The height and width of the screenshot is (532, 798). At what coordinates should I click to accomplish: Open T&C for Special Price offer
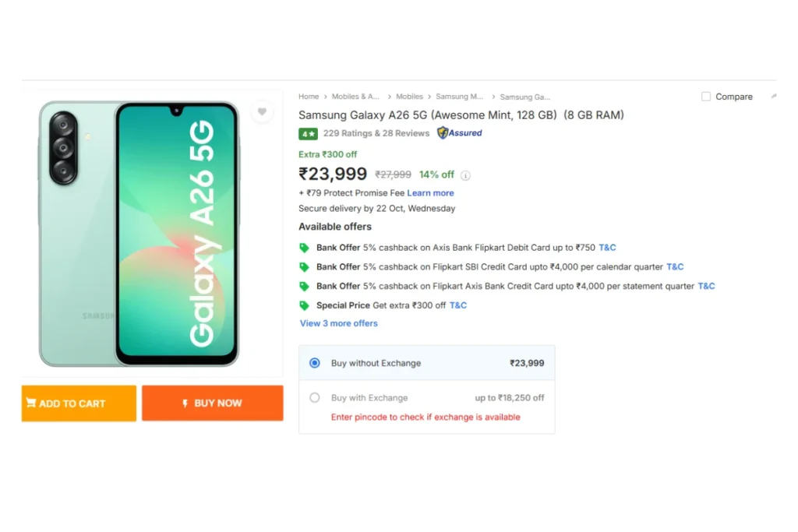click(x=458, y=305)
